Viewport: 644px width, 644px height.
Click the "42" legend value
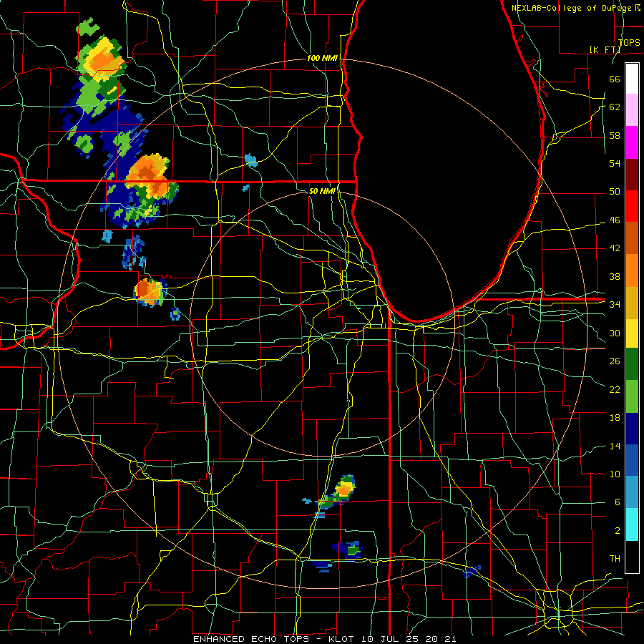(x=615, y=248)
